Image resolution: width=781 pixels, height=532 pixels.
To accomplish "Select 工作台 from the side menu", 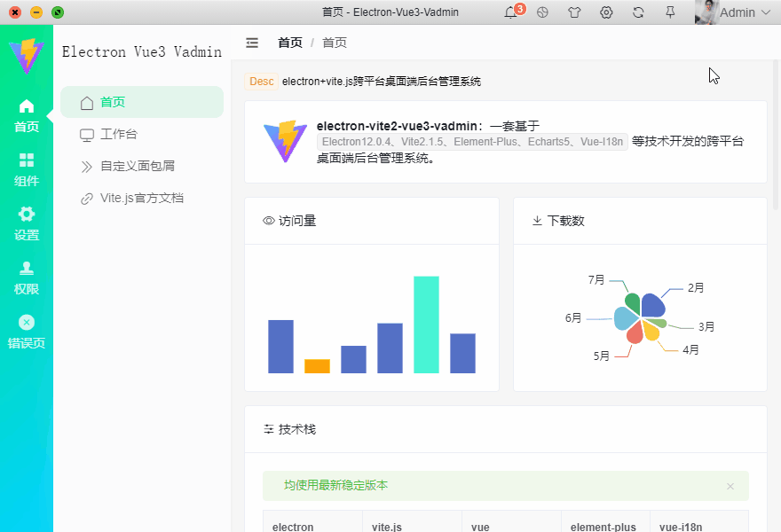I will 116,134.
